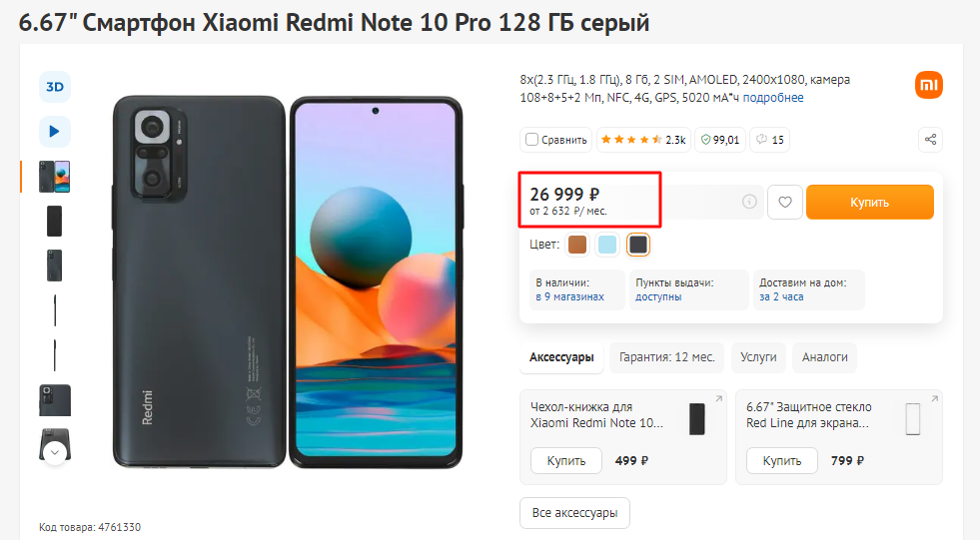Open case accessory via corner arrow
Viewport: 980px width, 540px height.
718,398
